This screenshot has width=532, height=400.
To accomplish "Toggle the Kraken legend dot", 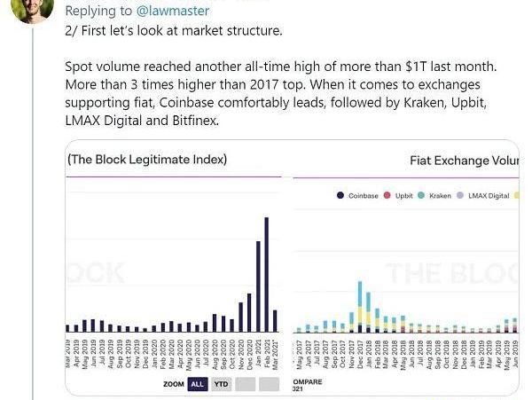I will coord(421,195).
